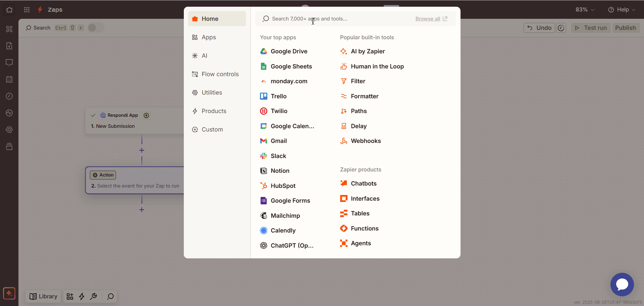The height and width of the screenshot is (306, 644).
Task: Choose Human in the Loop tool
Action: 372,66
